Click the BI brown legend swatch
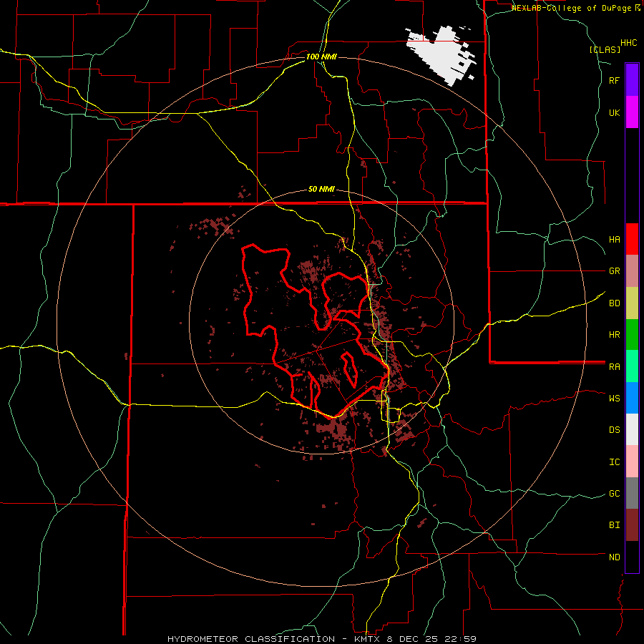This screenshot has width=644, height=644. (x=632, y=525)
